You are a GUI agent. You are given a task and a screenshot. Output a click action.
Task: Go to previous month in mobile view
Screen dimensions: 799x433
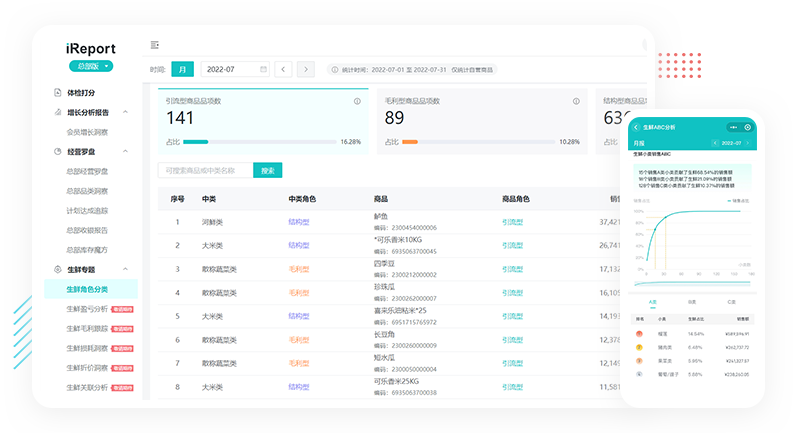pyautogui.click(x=716, y=143)
